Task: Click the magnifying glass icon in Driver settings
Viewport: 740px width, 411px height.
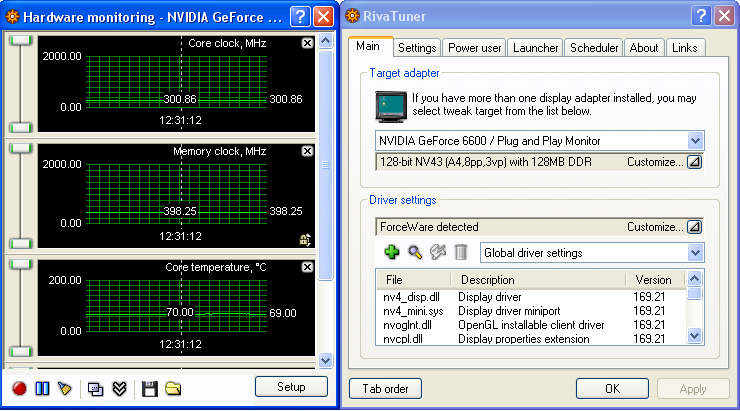Action: [x=415, y=252]
